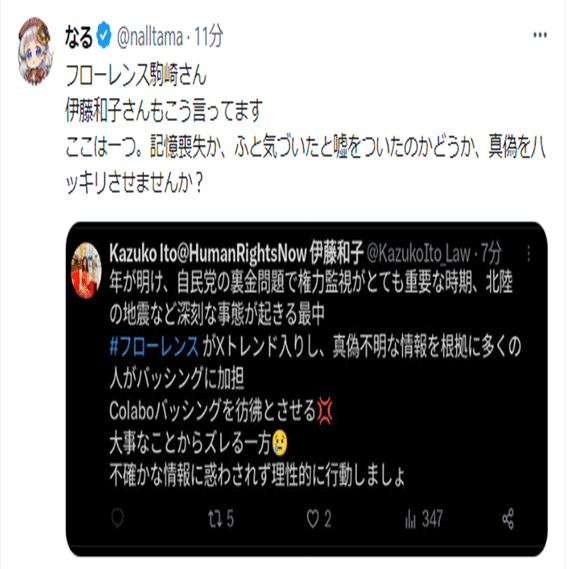Click the 347 view count
The image size is (569, 569).
(432, 519)
